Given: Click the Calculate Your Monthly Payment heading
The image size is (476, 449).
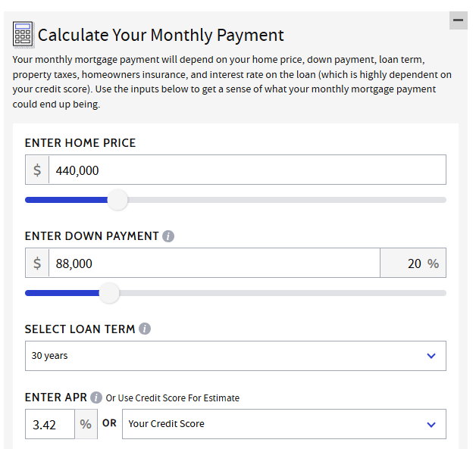Looking at the screenshot, I should [x=161, y=35].
